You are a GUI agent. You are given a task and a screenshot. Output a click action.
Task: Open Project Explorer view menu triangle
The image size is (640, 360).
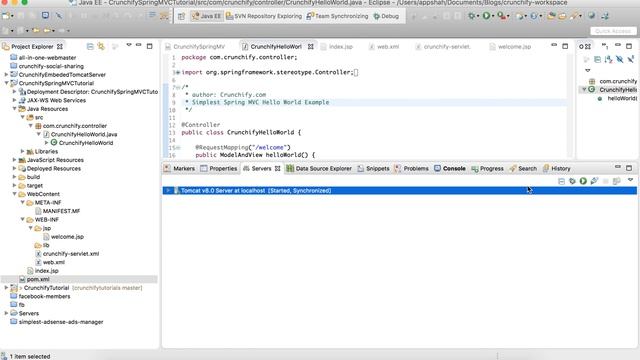click(x=129, y=45)
